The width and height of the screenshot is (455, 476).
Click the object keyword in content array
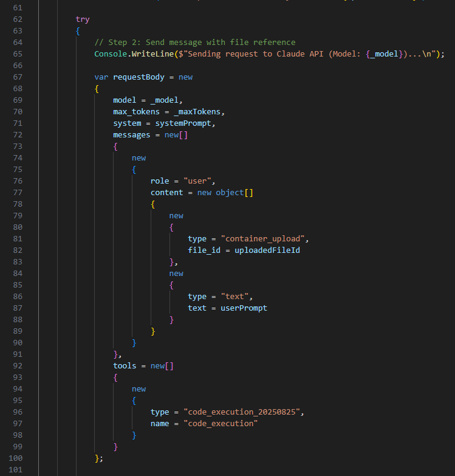(228, 193)
